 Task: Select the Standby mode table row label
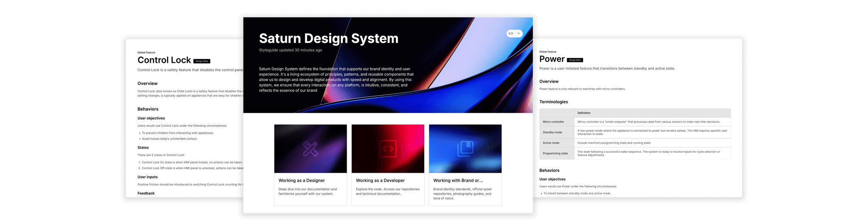tap(552, 132)
